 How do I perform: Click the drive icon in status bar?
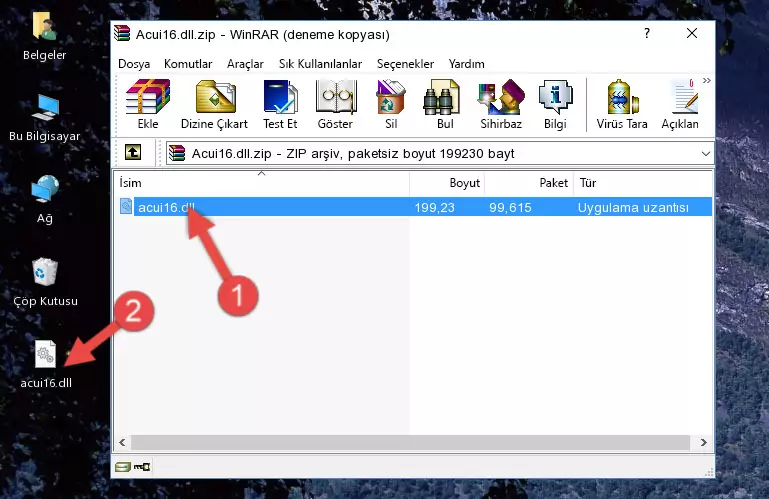coord(123,467)
